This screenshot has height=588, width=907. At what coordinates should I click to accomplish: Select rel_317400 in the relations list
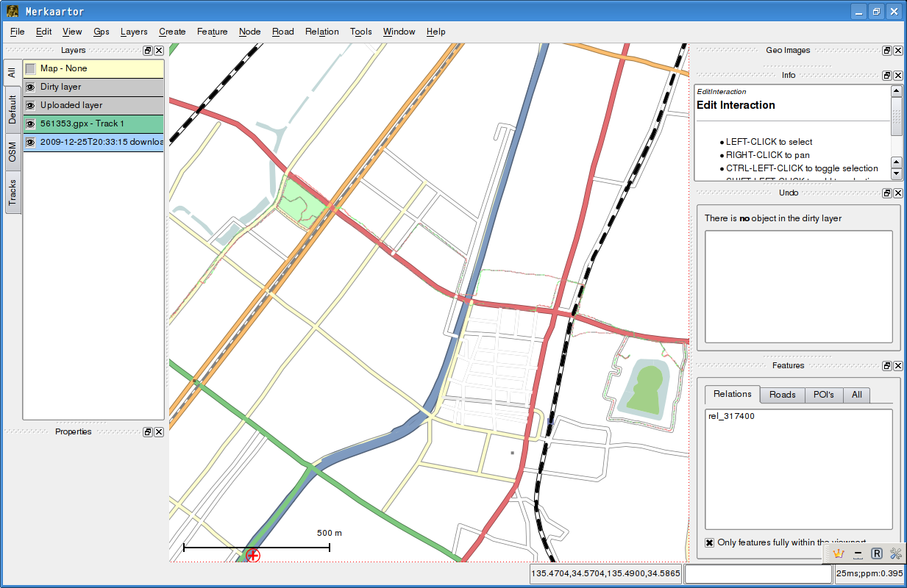tap(730, 416)
